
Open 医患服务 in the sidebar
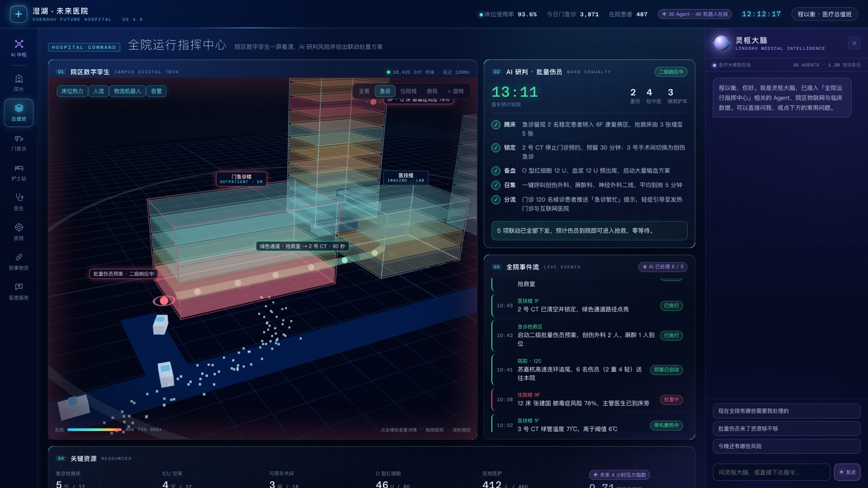point(19,291)
